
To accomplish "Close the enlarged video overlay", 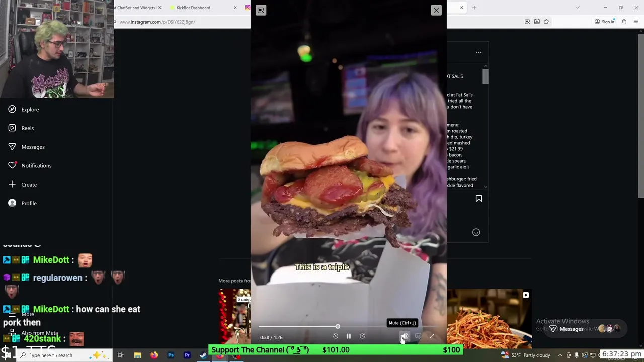I will (436, 10).
